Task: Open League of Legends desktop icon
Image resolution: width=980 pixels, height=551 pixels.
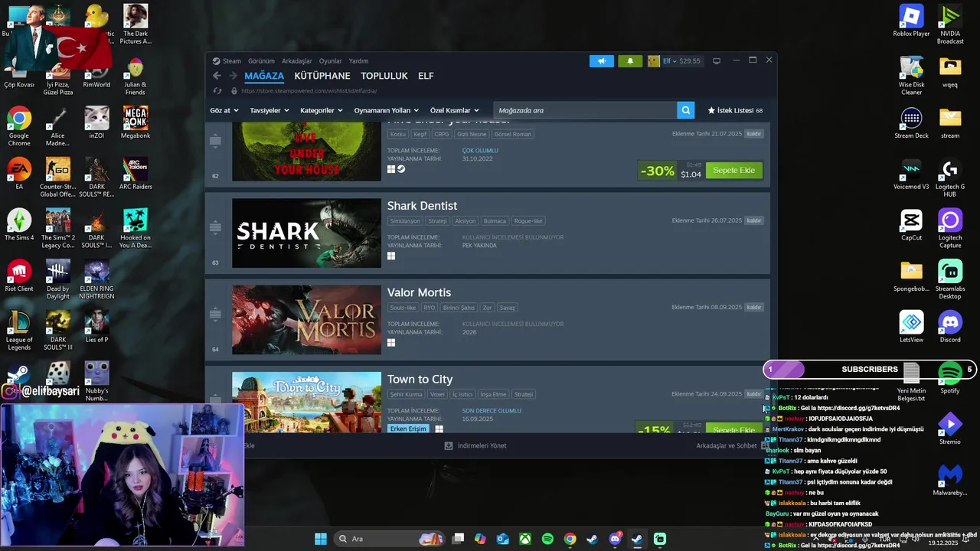Action: [19, 331]
